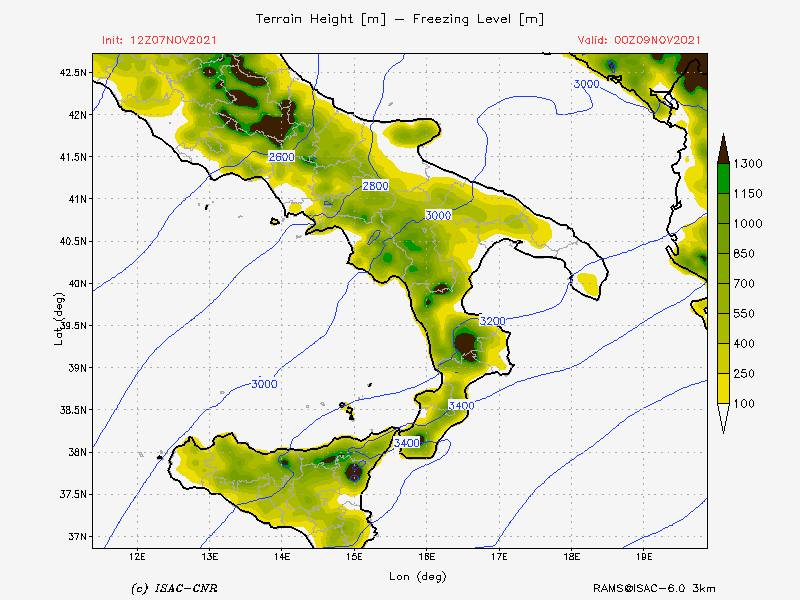Pick the white arrow below the colorbar
Screen dimensions: 800x600
pos(723,418)
